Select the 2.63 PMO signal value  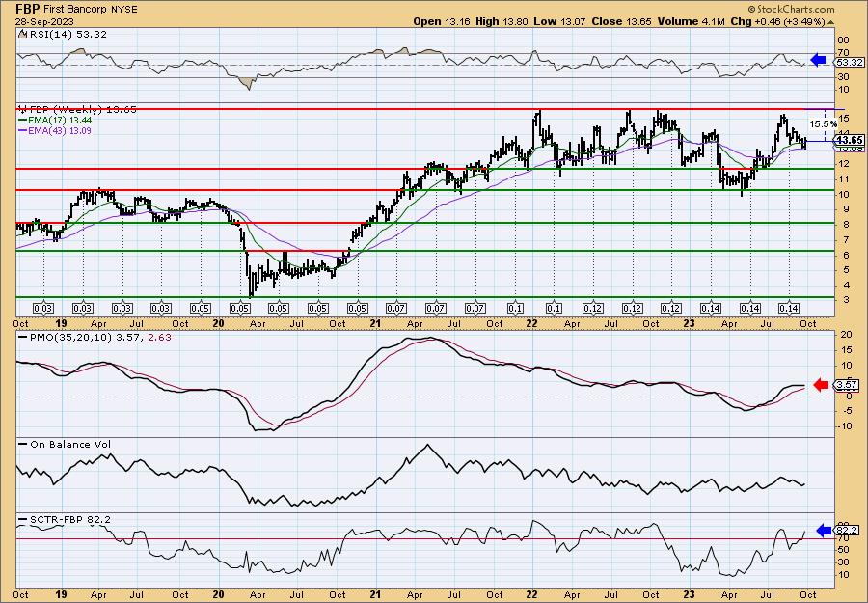[160, 337]
